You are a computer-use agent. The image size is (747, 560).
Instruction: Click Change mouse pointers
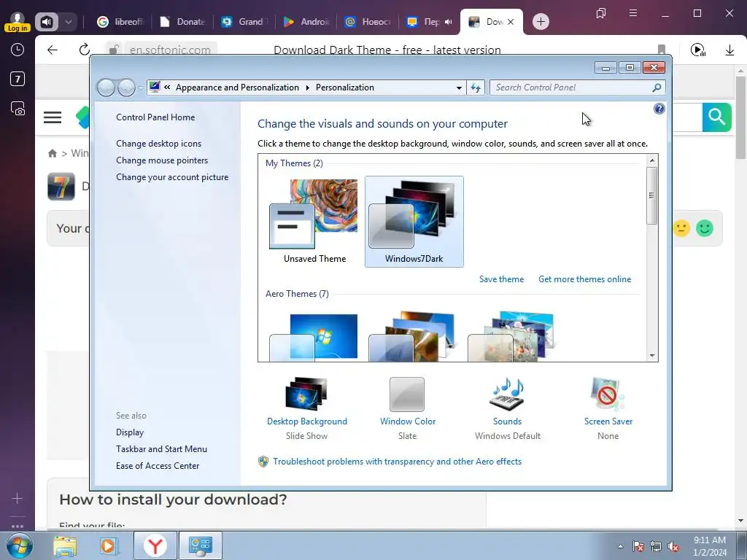coord(162,160)
